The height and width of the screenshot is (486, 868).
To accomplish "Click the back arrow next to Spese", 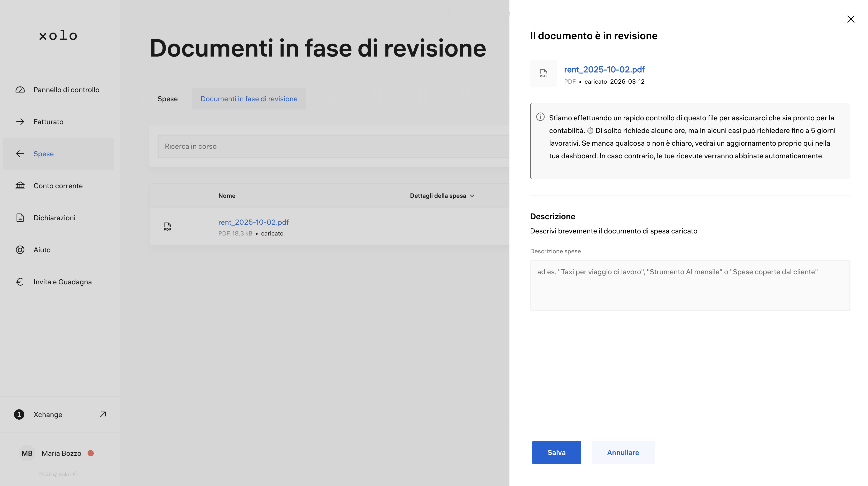I will pyautogui.click(x=20, y=154).
